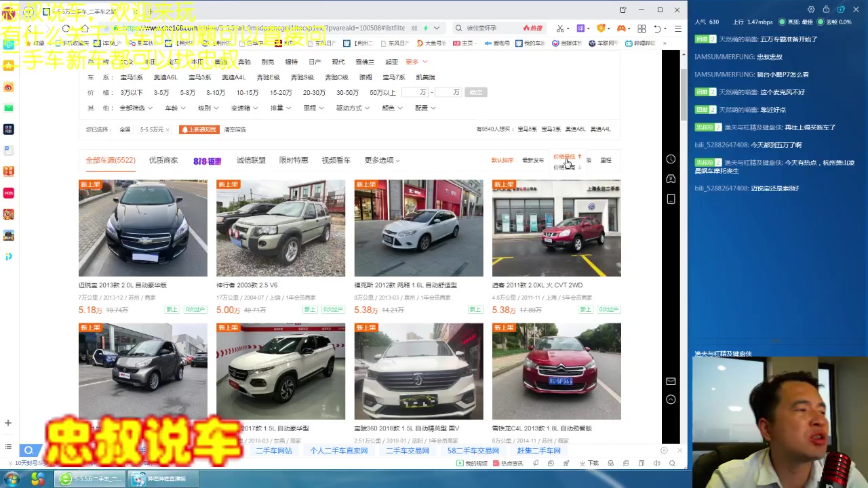868x488 pixels.
Task: Click the phone icon in right sidebar
Action: [671, 199]
